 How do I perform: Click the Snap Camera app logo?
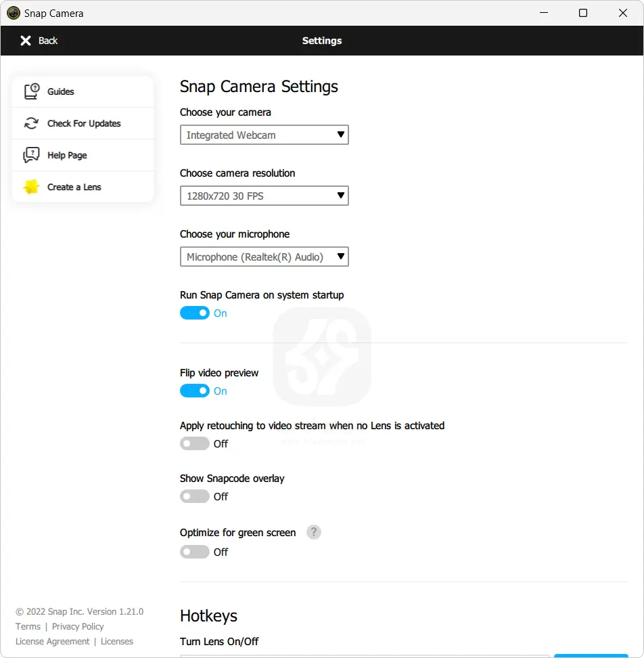[14, 13]
